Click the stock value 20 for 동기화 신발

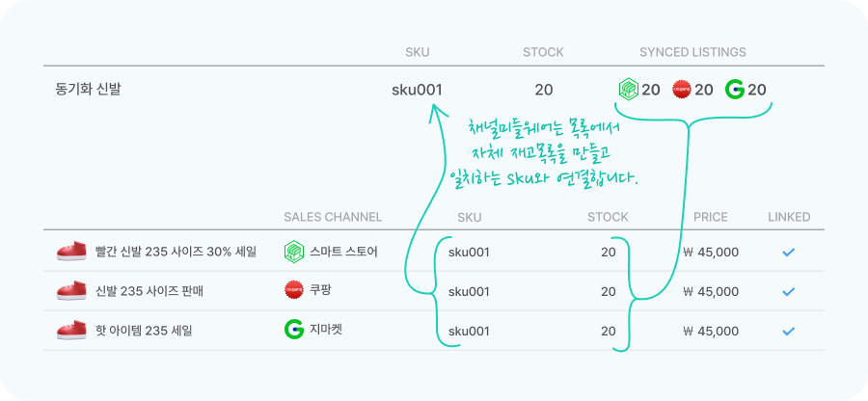pos(544,90)
